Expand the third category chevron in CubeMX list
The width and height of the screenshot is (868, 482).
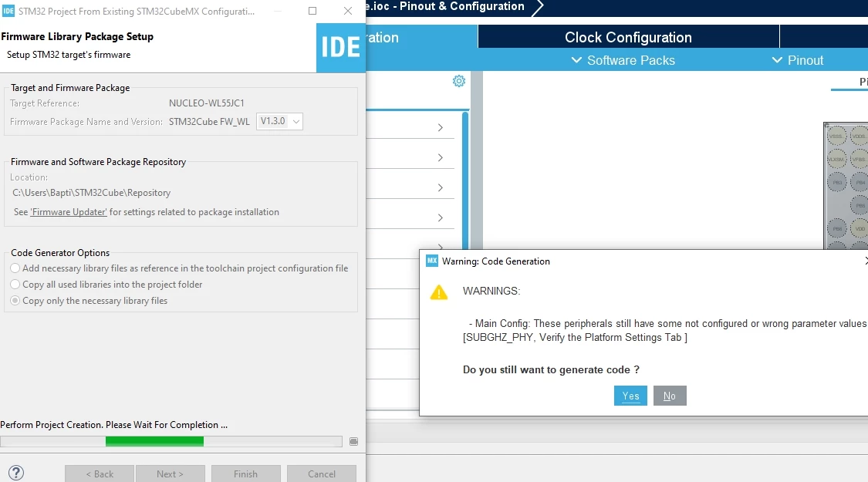[440, 187]
